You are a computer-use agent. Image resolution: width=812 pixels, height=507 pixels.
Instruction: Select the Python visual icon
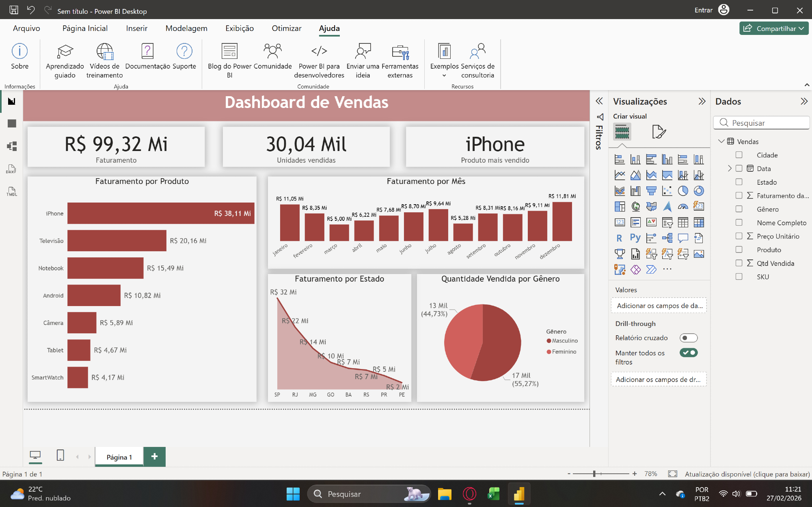tap(635, 238)
